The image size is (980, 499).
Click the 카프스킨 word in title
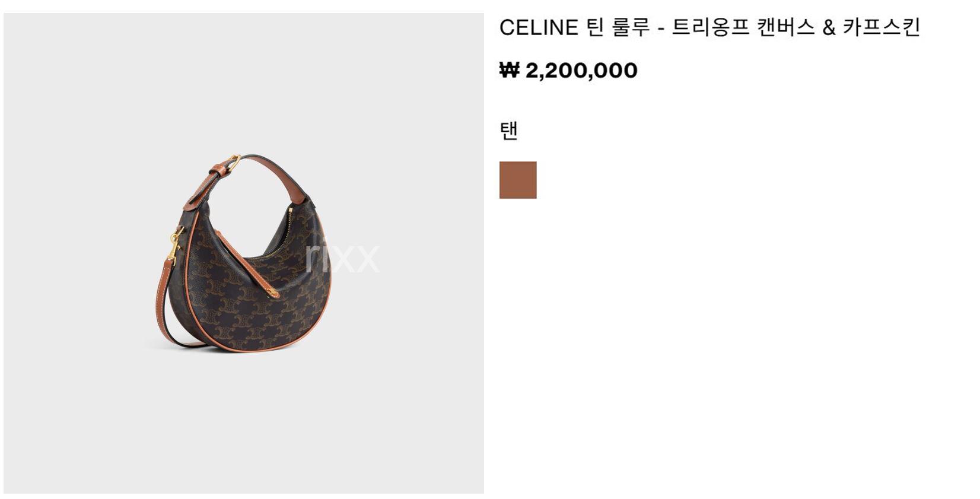click(882, 27)
